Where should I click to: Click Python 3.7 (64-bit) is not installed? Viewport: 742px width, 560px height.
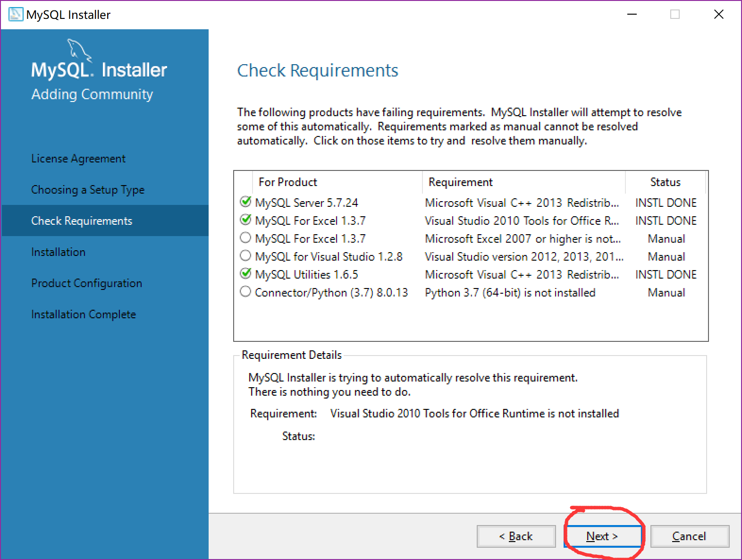(x=510, y=292)
